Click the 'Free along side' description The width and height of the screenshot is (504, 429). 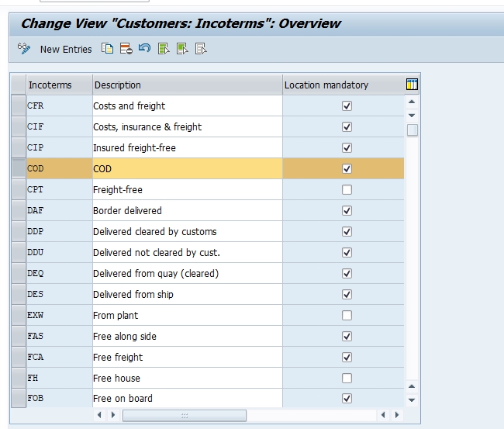188,337
